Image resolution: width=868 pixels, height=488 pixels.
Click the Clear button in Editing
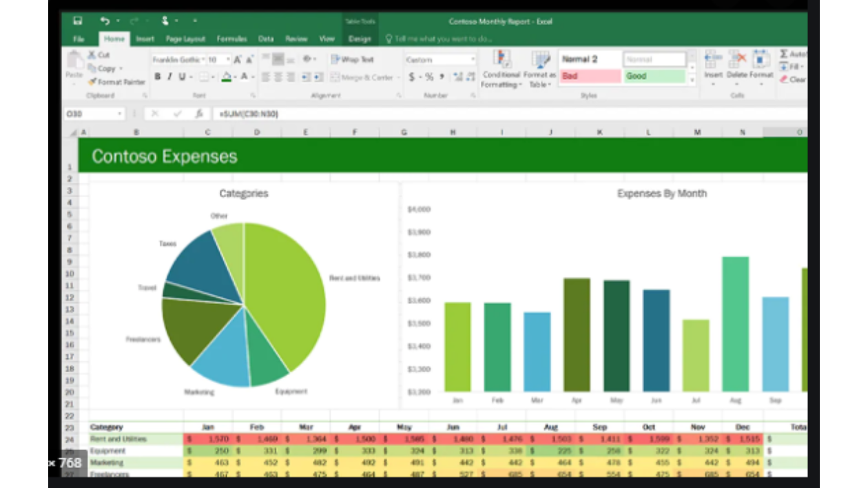pos(794,80)
